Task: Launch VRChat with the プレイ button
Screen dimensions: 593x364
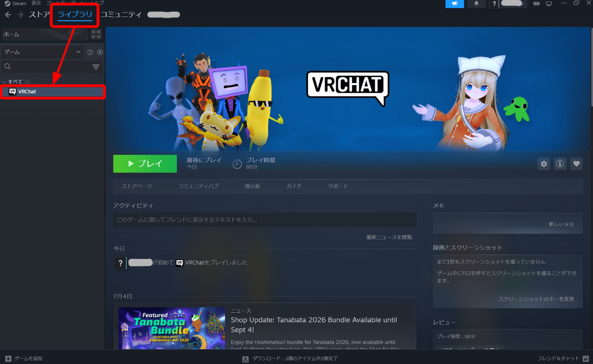Action: [145, 164]
